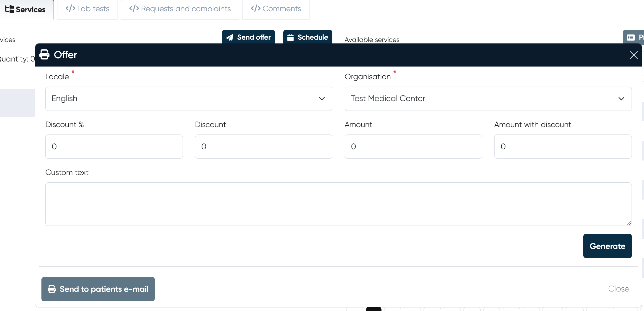Screen dimensions: 644x311
Task: Expand the Organisation dropdown
Action: tap(488, 99)
